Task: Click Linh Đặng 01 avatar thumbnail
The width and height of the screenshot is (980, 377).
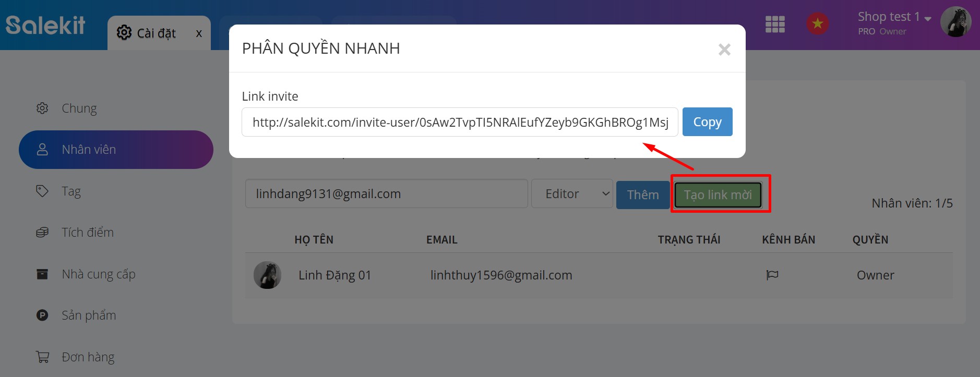Action: point(267,275)
